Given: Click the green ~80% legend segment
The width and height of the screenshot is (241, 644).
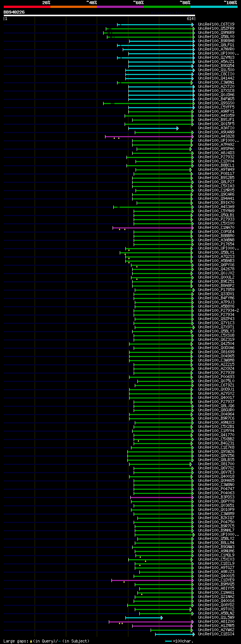Looking at the screenshot, I should tap(167, 6).
